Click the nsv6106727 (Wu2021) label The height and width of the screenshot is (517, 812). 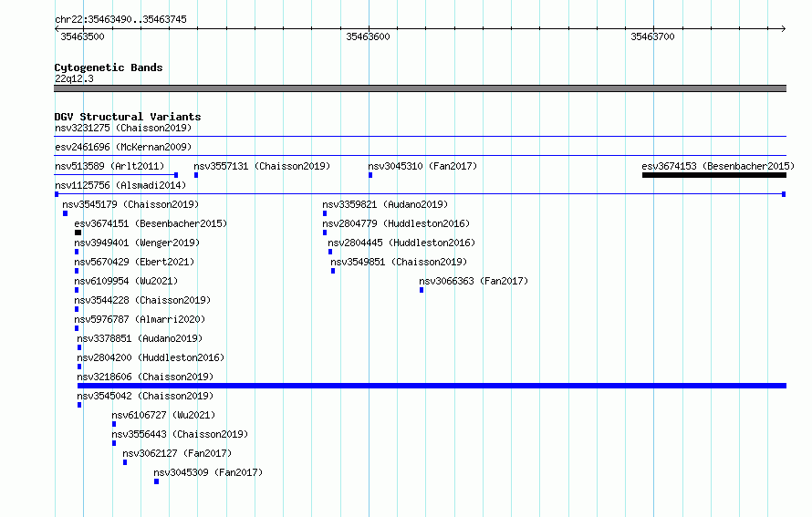(x=163, y=415)
